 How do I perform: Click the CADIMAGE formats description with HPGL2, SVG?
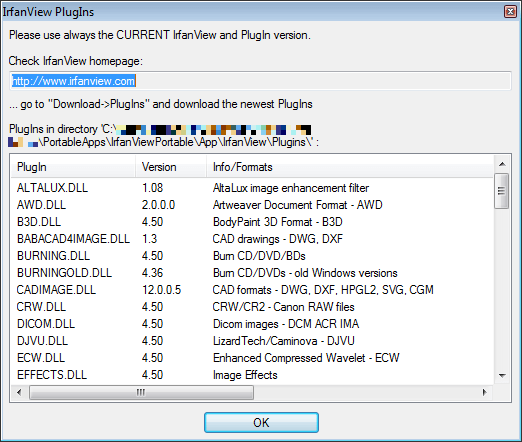click(323, 290)
